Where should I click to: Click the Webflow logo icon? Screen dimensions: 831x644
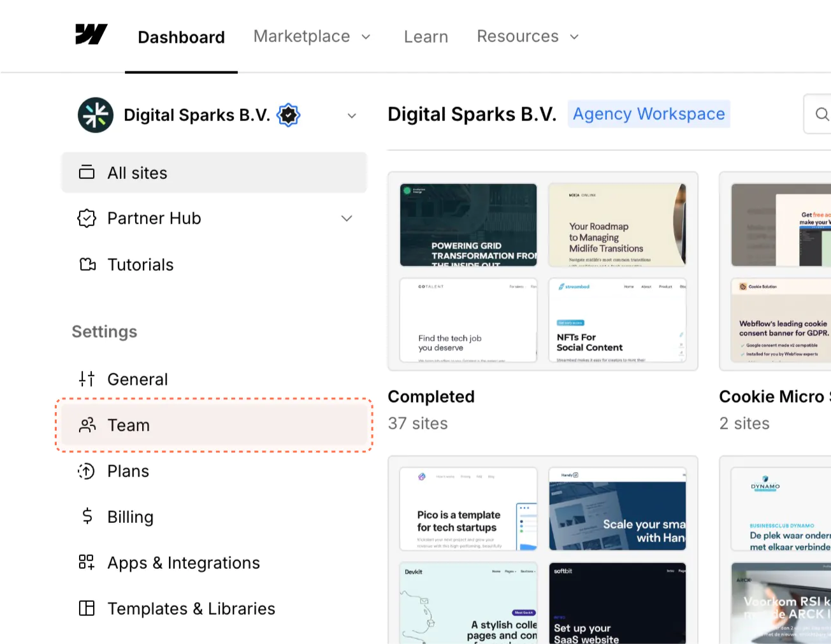91,34
